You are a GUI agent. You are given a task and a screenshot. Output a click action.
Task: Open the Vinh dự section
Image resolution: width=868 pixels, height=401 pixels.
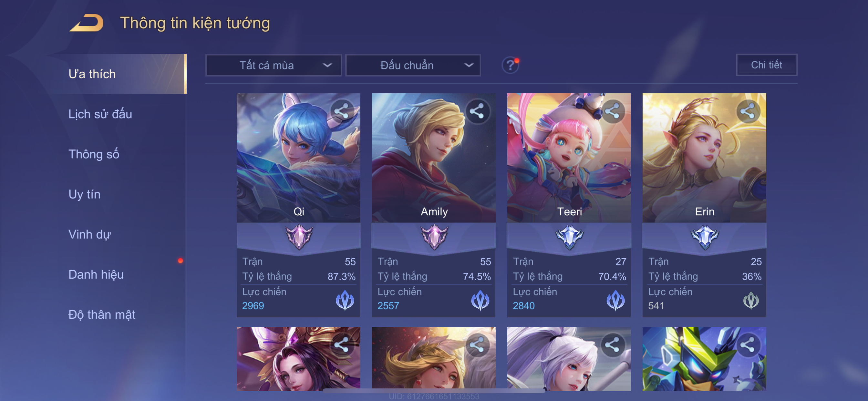tap(90, 234)
